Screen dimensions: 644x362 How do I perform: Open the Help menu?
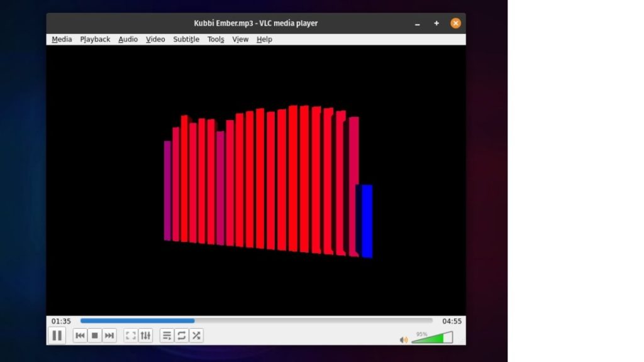pyautogui.click(x=264, y=39)
